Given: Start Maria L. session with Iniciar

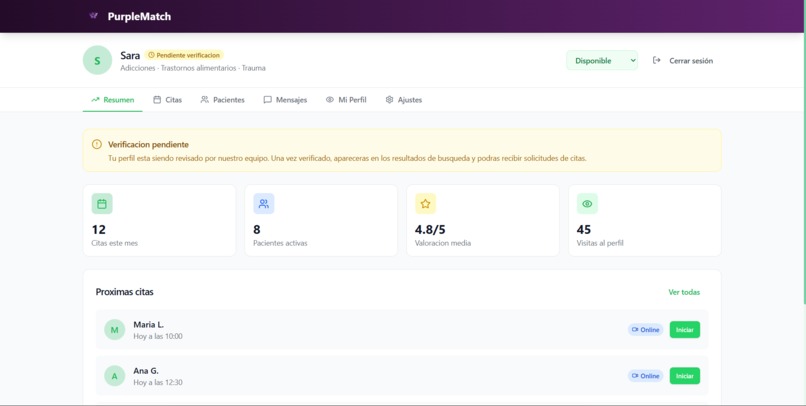Looking at the screenshot, I should [x=685, y=330].
